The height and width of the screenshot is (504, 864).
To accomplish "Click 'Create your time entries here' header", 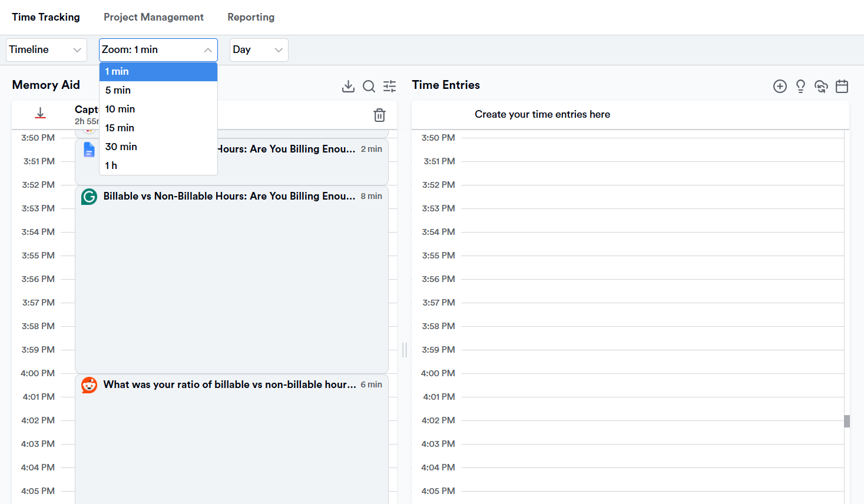I will tap(542, 114).
